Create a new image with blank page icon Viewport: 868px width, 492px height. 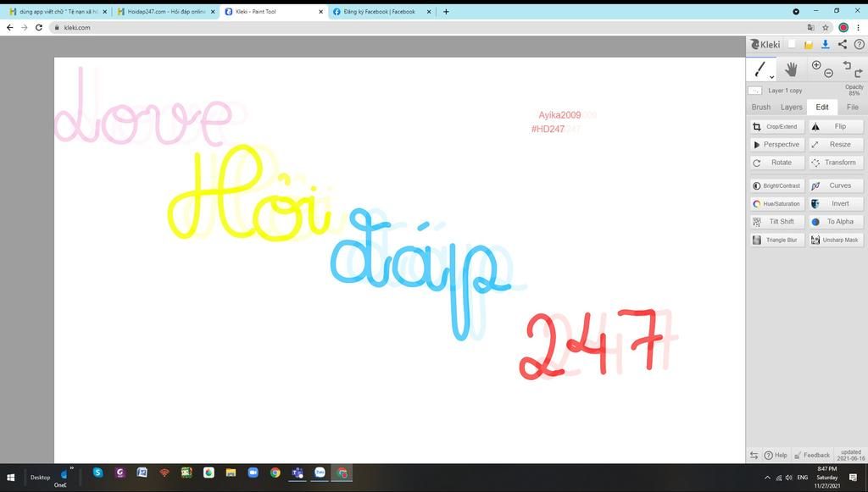792,44
